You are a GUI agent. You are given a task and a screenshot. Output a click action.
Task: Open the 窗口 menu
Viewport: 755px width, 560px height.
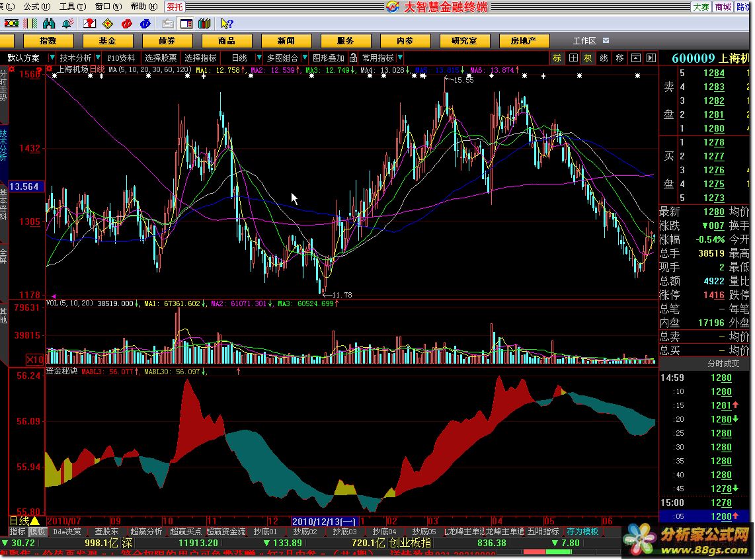(108, 6)
